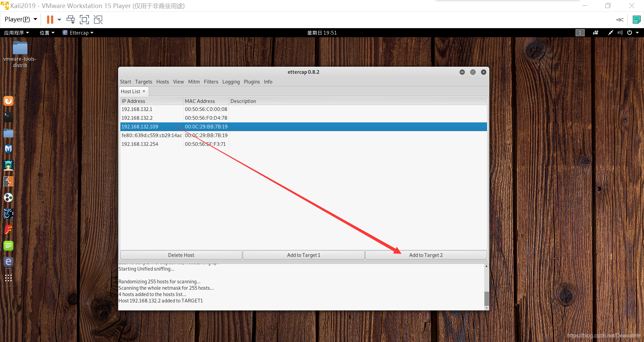The height and width of the screenshot is (342, 644).
Task: Select host 192.168.132.254
Action: pyautogui.click(x=304, y=144)
